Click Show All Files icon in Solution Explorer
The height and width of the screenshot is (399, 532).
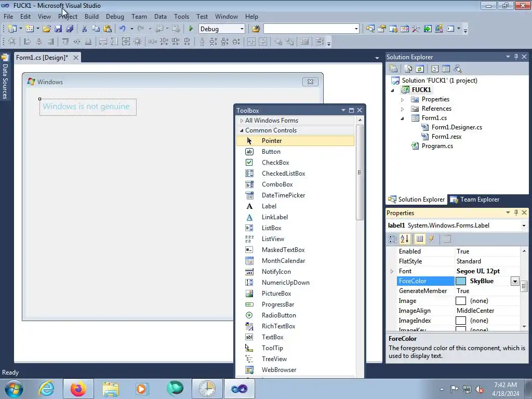click(408, 69)
